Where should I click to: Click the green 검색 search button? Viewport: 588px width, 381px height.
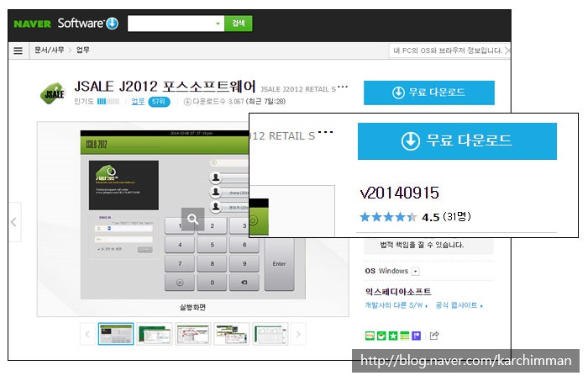[238, 24]
